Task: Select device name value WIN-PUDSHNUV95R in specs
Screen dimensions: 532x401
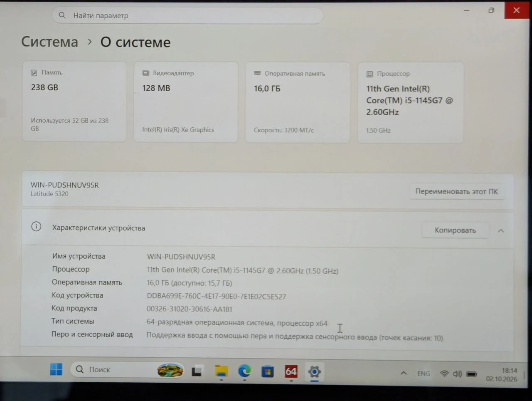Action: pyautogui.click(x=181, y=257)
